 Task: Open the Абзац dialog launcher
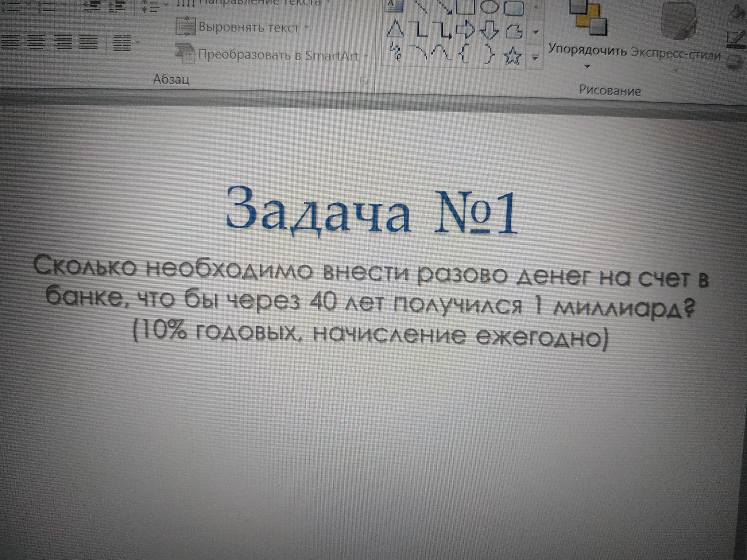(x=364, y=81)
